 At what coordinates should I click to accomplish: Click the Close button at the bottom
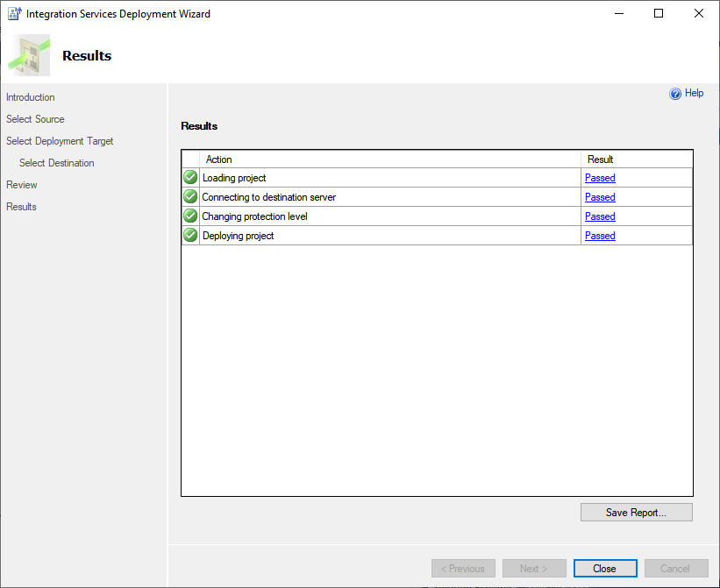tap(606, 569)
